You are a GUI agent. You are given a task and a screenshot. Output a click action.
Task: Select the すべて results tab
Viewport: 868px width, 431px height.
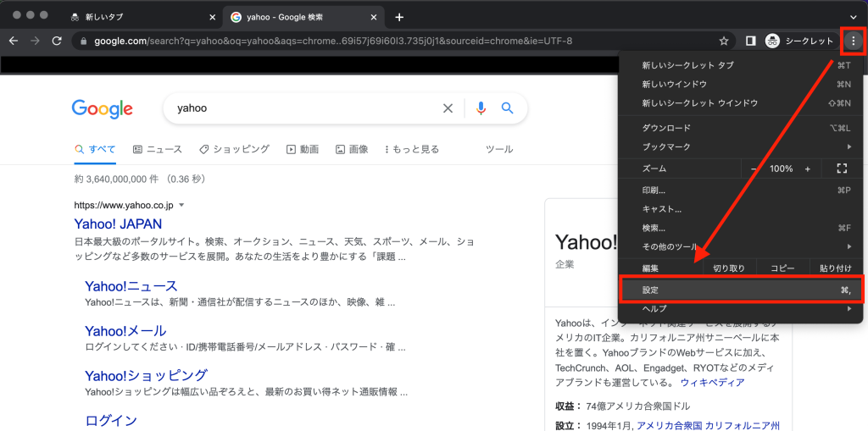[95, 149]
